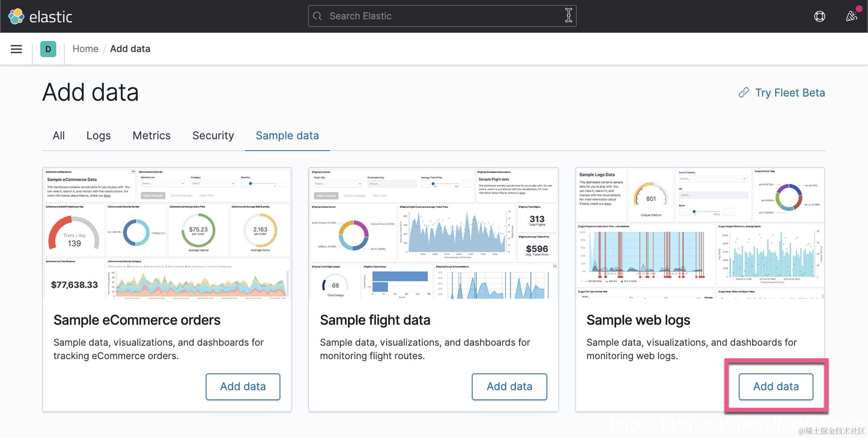868x438 pixels.
Task: Add data for Sample web logs
Action: 776,386
